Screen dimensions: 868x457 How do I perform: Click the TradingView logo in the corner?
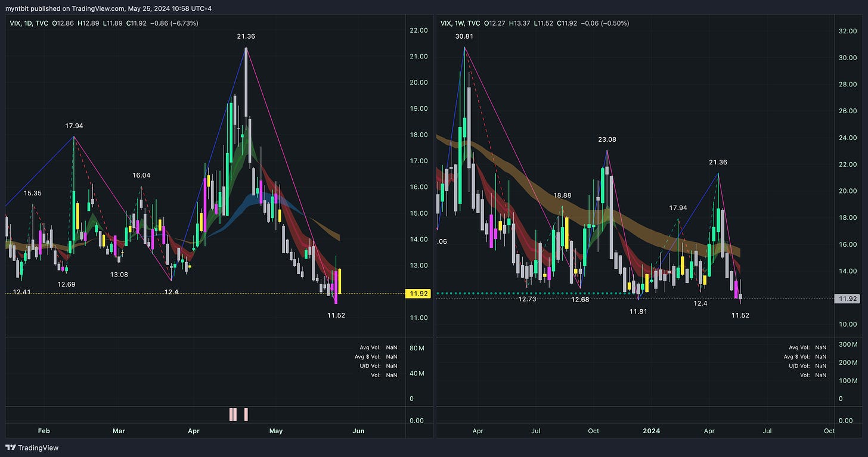pos(32,447)
